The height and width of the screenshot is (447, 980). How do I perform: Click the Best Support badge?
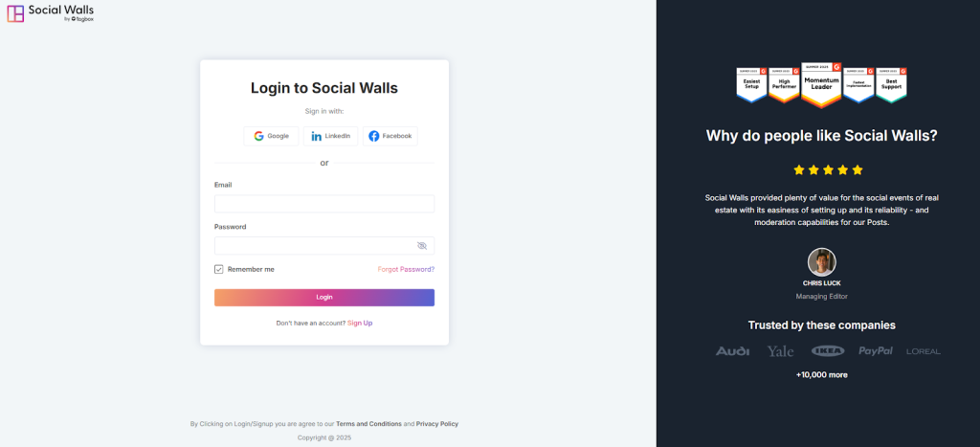pos(891,84)
